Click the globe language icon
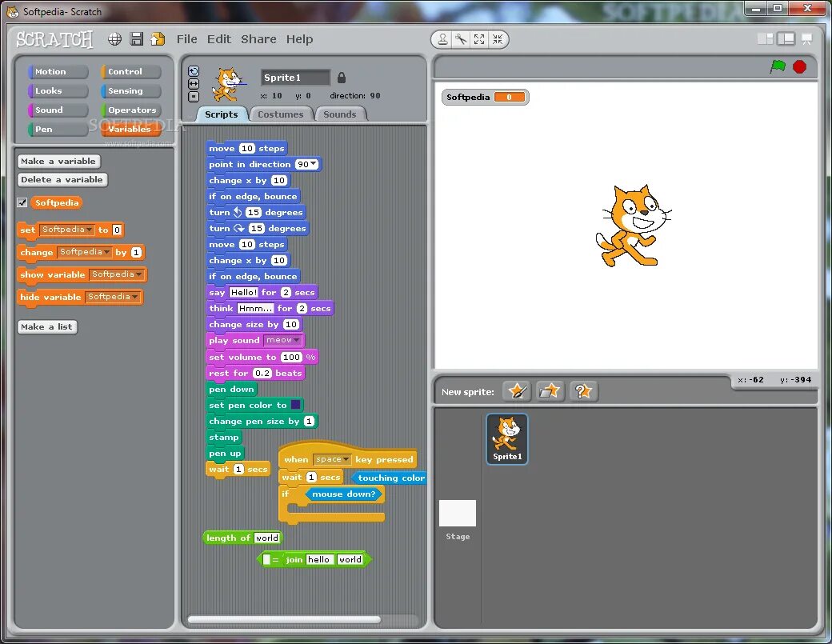Viewport: 832px width, 644px height. [x=114, y=39]
